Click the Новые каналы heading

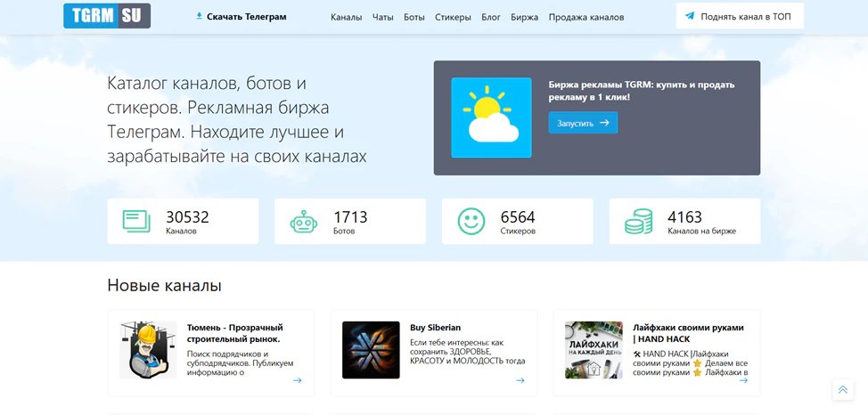point(164,286)
